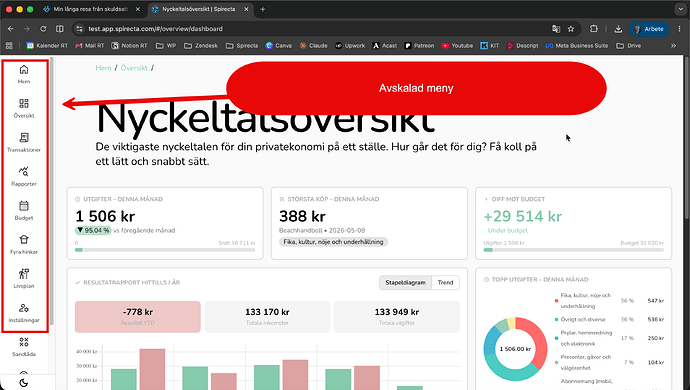This screenshot has width=690, height=390.
Task: Switch chart to Stapeldiagram
Action: (405, 283)
